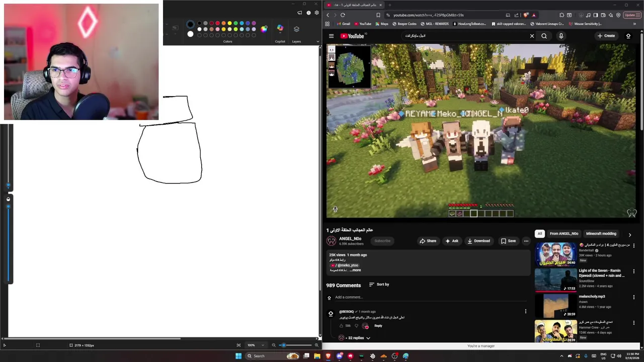Open the 100% zoom level dropdown
The width and height of the screenshot is (644, 362).
[x=255, y=345]
